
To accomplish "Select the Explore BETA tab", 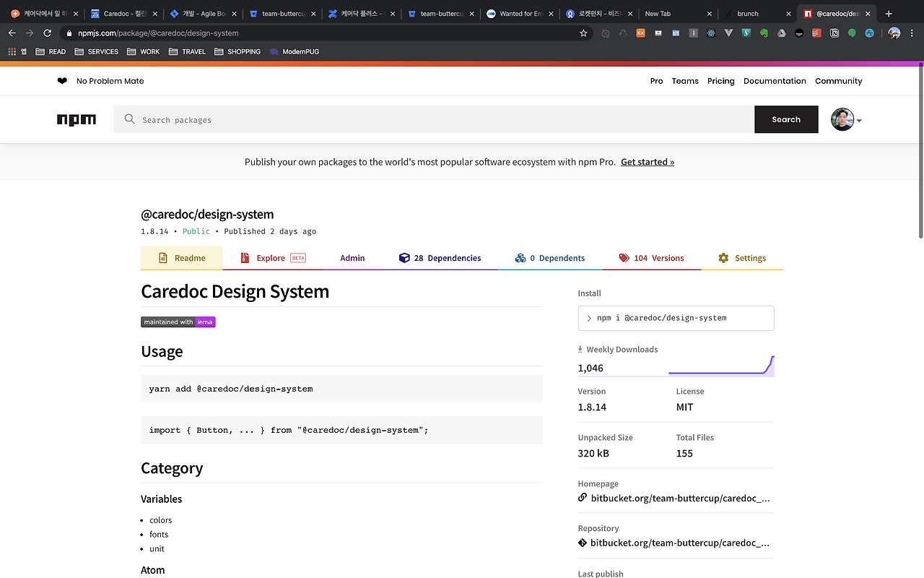I will [x=271, y=258].
